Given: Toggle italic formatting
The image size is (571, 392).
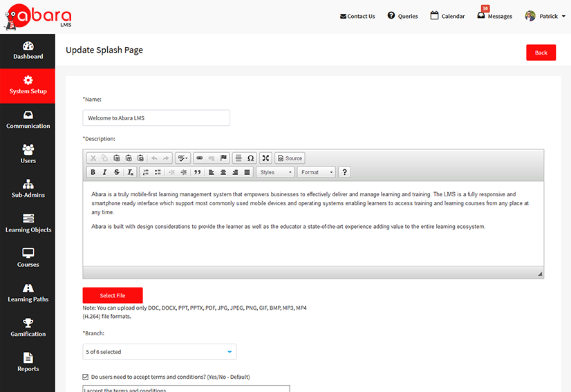Looking at the screenshot, I should pyautogui.click(x=104, y=172).
